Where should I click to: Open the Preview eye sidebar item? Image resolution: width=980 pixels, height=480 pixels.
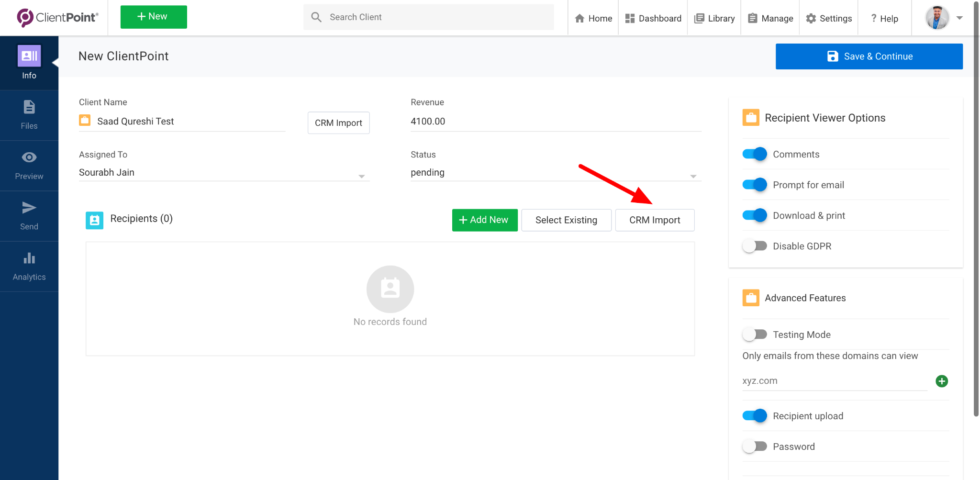pyautogui.click(x=29, y=166)
